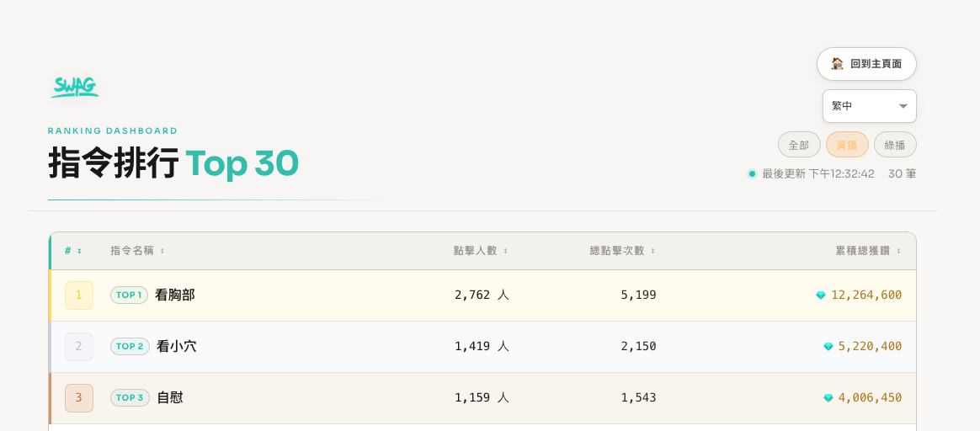Click the diamond icon beside 12,264,600
The width and height of the screenshot is (980, 431).
point(821,295)
